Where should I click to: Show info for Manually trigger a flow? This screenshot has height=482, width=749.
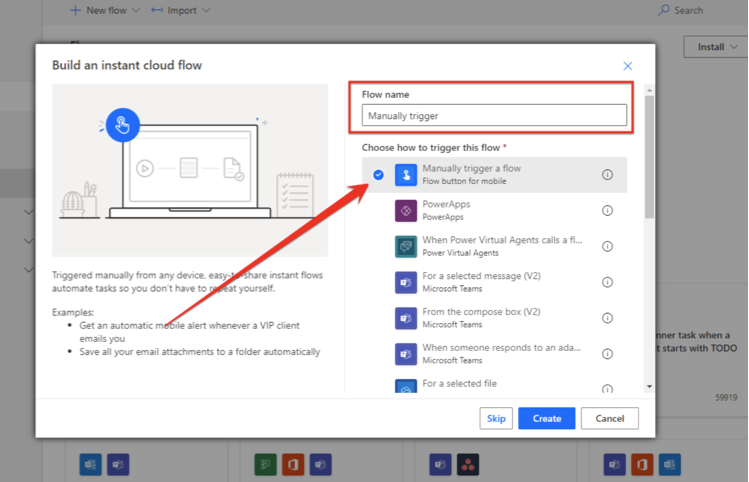coord(607,175)
